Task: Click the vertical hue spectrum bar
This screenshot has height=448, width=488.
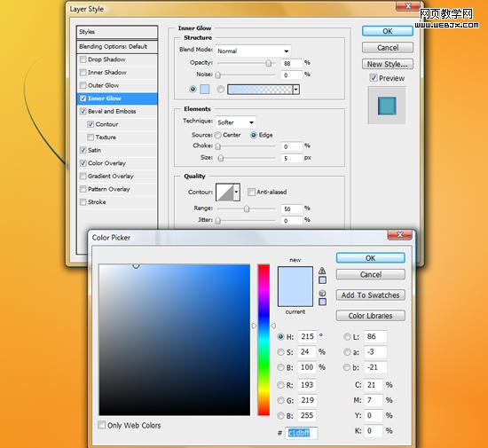Action: click(x=264, y=340)
